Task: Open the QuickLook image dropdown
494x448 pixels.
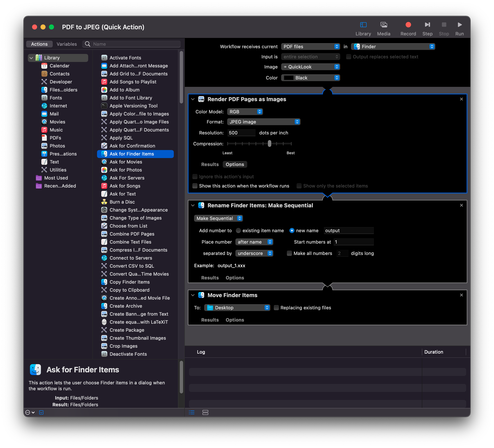Action: point(310,67)
